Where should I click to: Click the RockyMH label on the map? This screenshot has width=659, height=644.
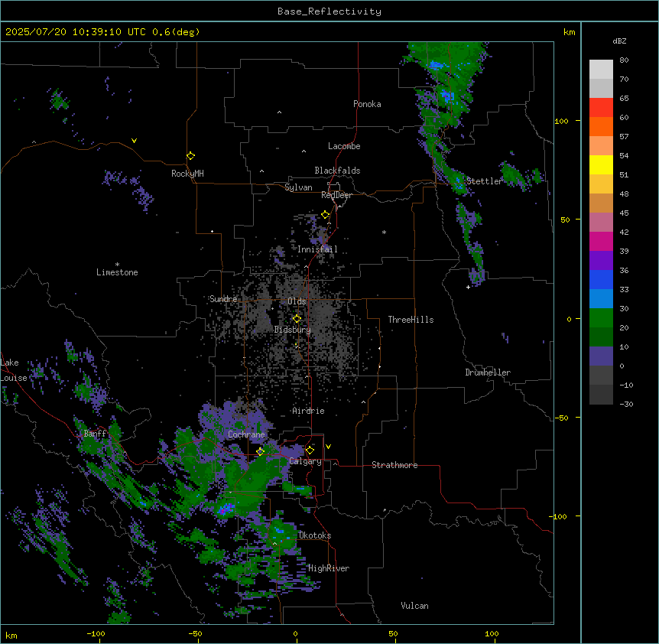tap(187, 174)
